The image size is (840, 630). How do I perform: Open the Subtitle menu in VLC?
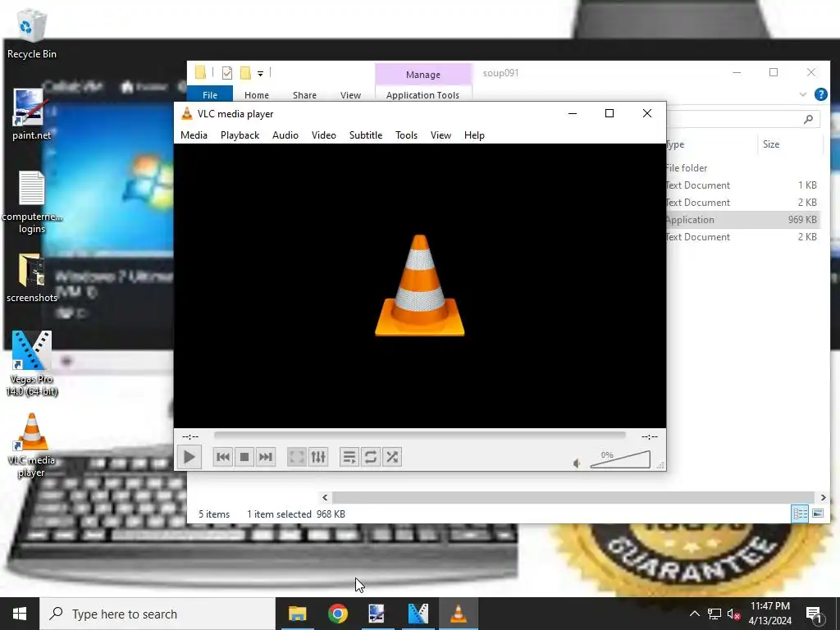tap(366, 135)
